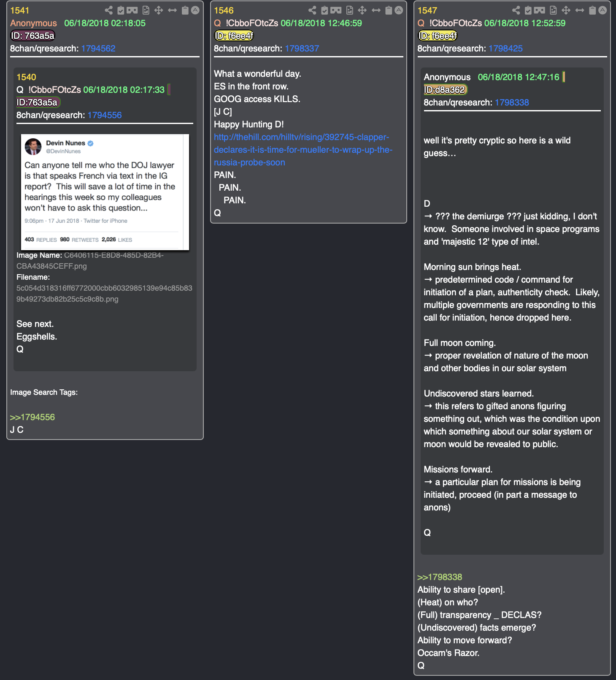Image resolution: width=616 pixels, height=680 pixels.
Task: Open the Devin Nunes tweet image
Action: coord(105,192)
